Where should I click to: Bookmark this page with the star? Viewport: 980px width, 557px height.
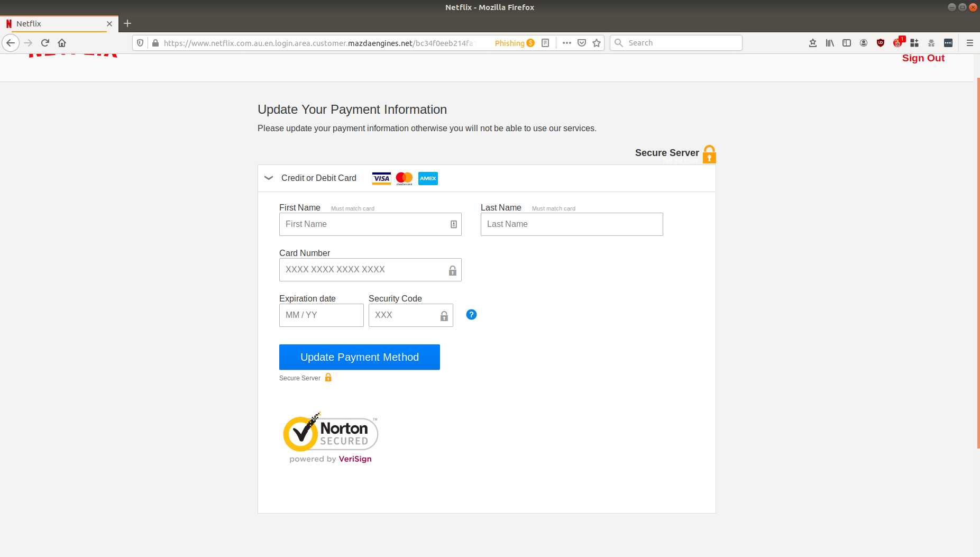coord(597,43)
